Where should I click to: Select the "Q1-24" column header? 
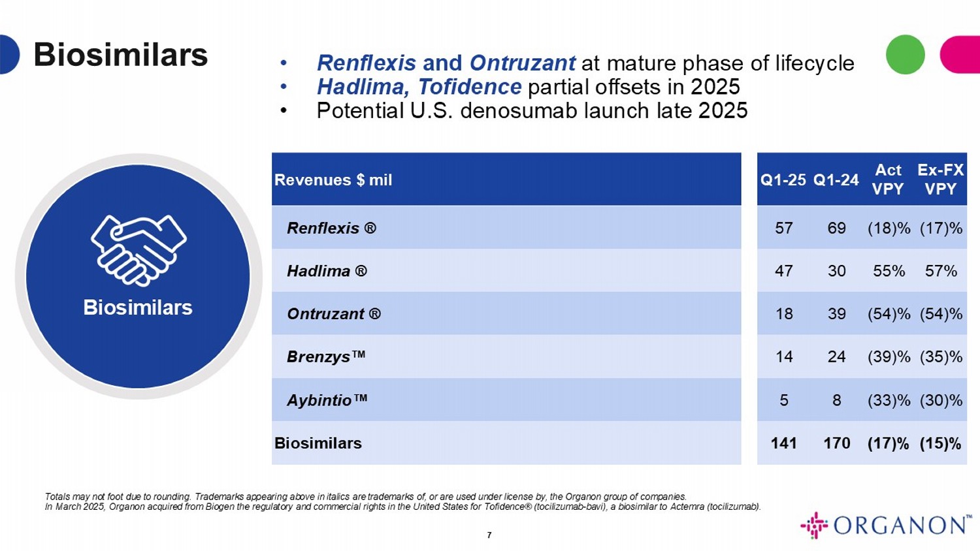(x=836, y=180)
